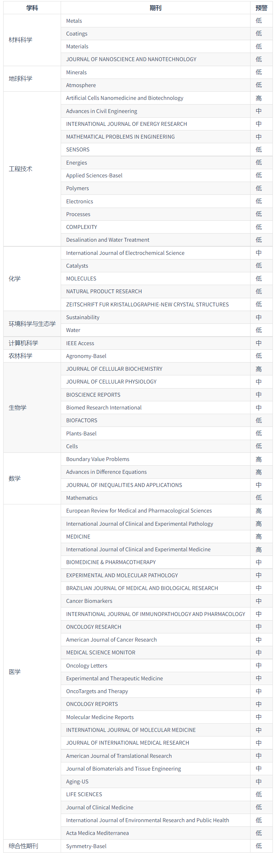Viewport: 275px width, 868px height.
Task: Select the MEDICINE journal row
Action: [x=78, y=537]
